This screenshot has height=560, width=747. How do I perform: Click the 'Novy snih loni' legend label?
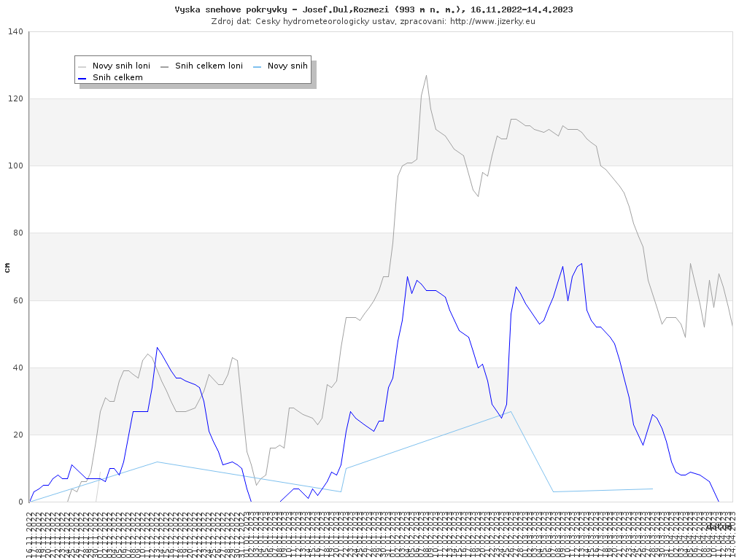[121, 66]
